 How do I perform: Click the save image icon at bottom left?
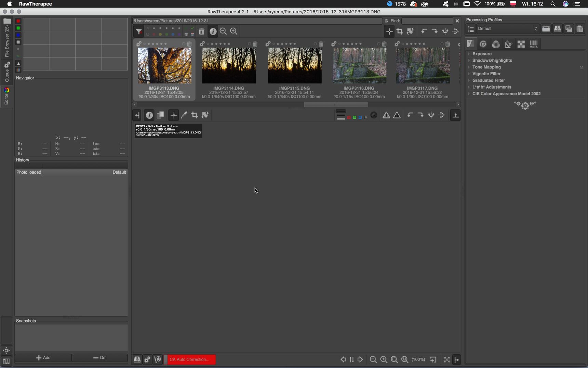point(137,359)
